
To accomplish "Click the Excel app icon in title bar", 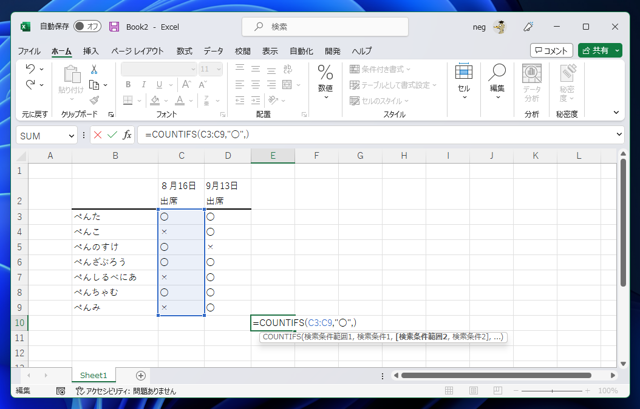I will pos(26,27).
